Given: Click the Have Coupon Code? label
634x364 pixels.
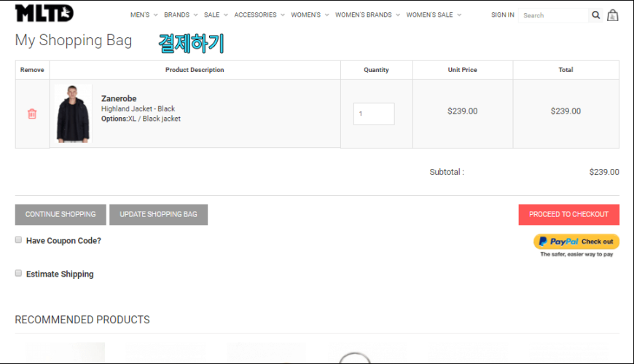Looking at the screenshot, I should [x=63, y=241].
